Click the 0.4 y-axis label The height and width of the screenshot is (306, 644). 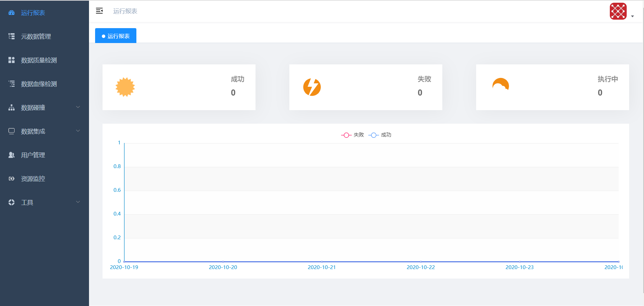tap(117, 214)
